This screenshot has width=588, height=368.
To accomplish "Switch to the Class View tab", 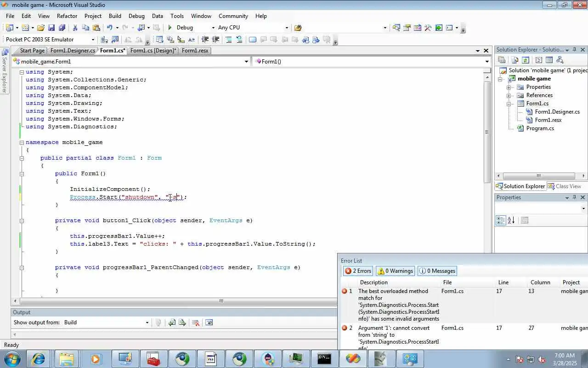I will tap(565, 186).
